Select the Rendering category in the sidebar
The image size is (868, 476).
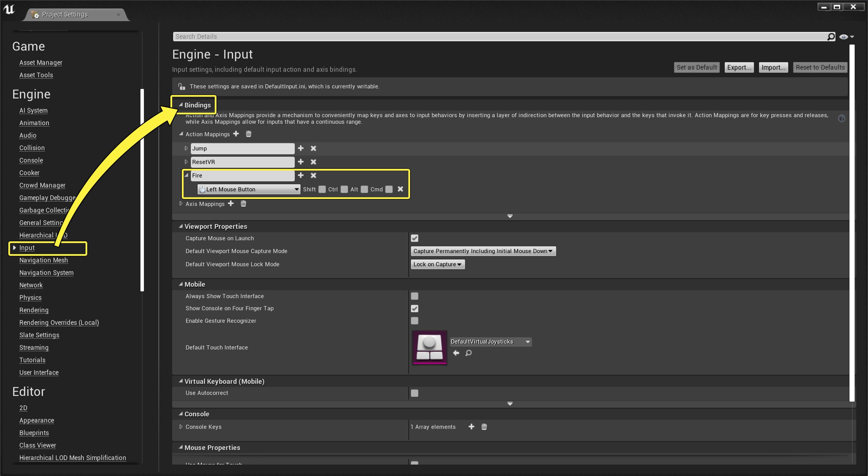[34, 310]
